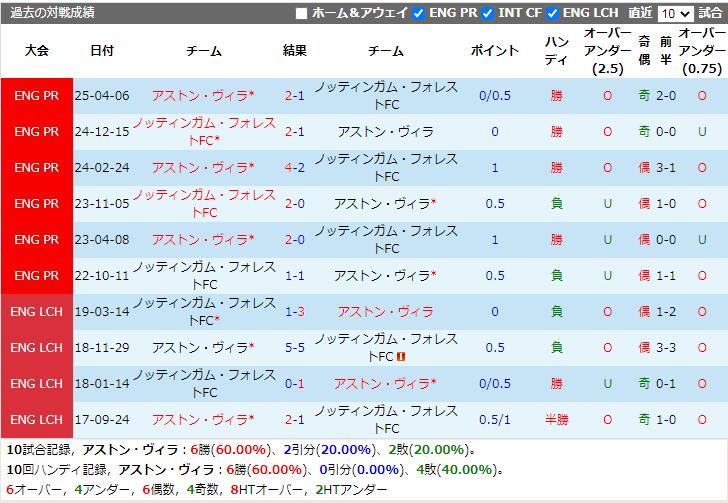
Task: Open the 4-2 score from 24-02-24
Action: click(x=294, y=168)
